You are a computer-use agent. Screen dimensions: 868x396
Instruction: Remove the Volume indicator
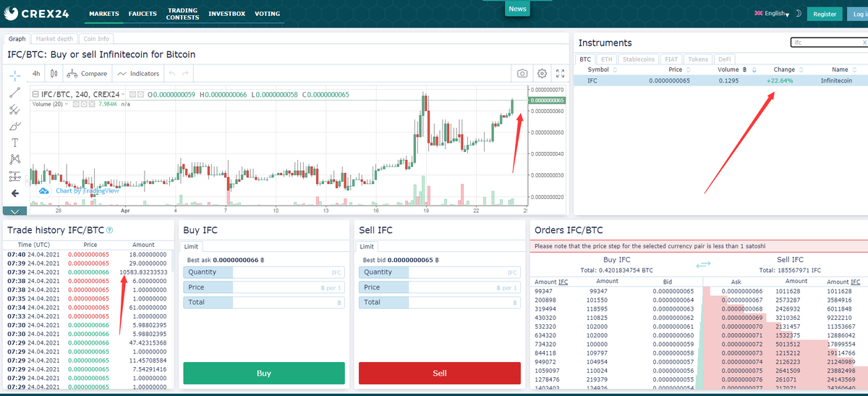[x=92, y=104]
